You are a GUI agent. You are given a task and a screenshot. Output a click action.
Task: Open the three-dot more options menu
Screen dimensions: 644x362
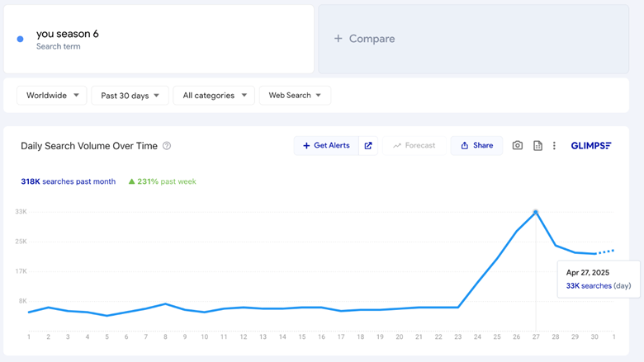[554, 146]
